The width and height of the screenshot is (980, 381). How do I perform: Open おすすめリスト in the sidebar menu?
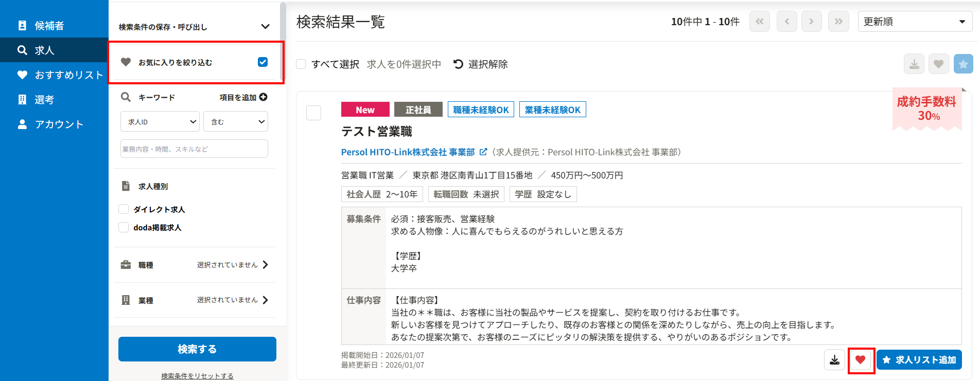(x=68, y=75)
